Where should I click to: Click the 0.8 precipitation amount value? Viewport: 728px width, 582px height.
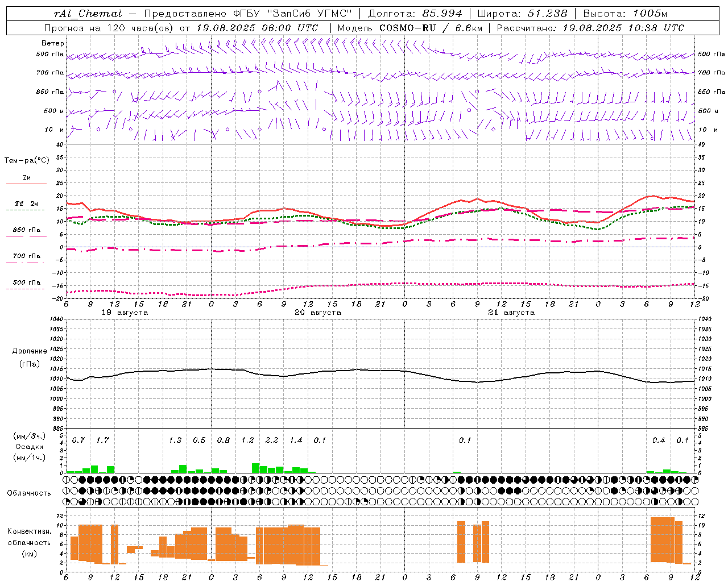tap(224, 440)
